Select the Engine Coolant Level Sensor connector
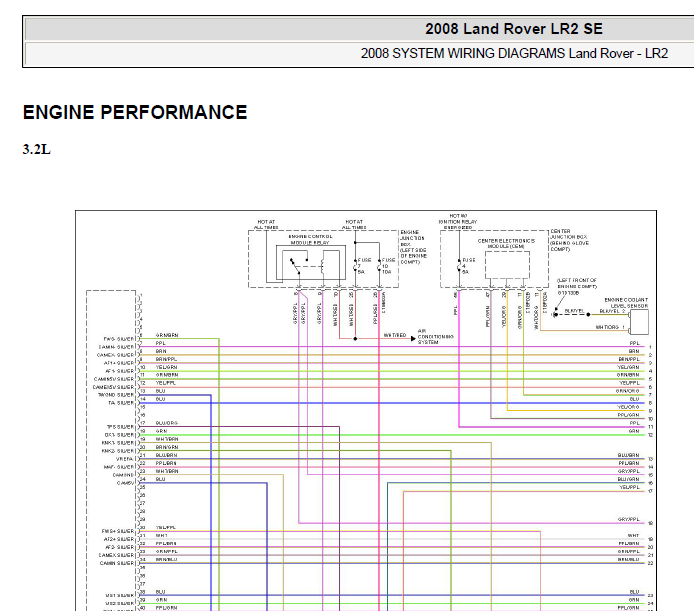Viewport: 694px width, 611px height. click(x=639, y=322)
